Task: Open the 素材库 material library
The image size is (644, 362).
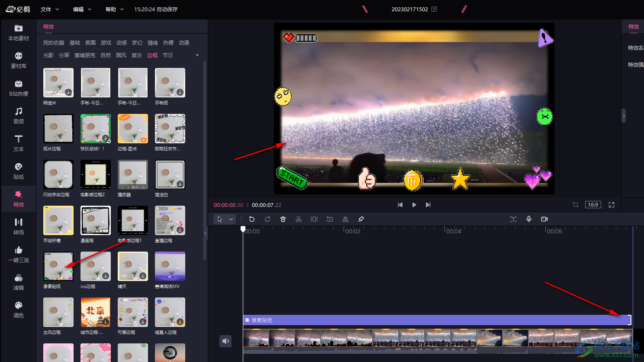Action: click(19, 61)
